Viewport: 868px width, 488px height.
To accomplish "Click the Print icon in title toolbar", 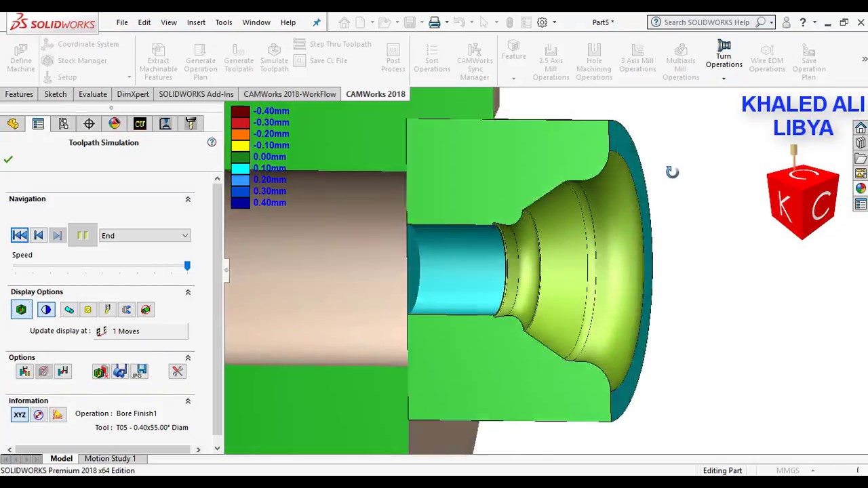I will [434, 22].
